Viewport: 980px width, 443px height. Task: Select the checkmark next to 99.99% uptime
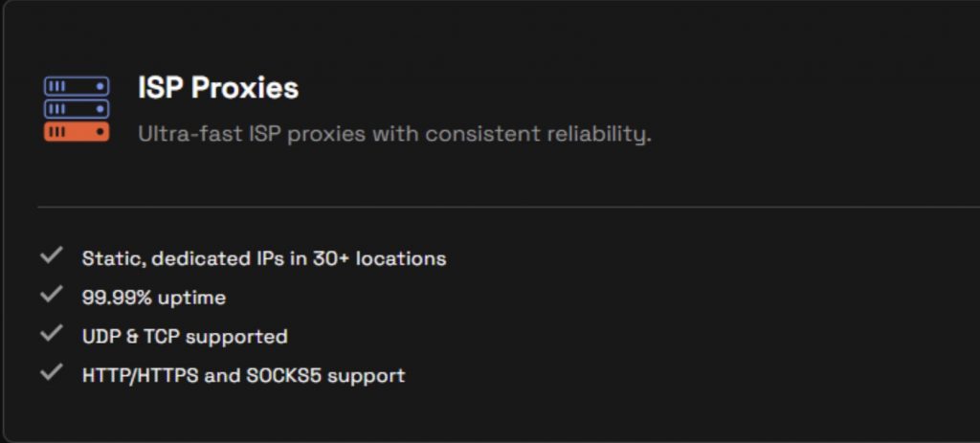pyautogui.click(x=52, y=296)
